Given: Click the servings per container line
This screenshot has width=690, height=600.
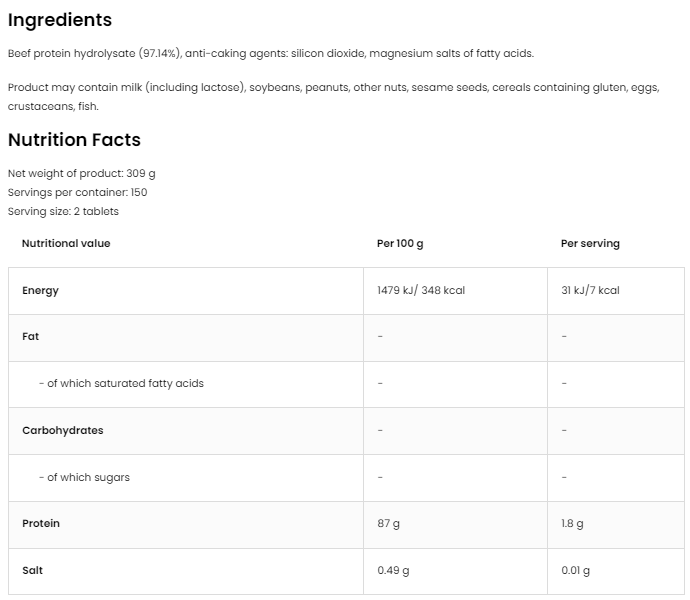Looking at the screenshot, I should coord(77,192).
